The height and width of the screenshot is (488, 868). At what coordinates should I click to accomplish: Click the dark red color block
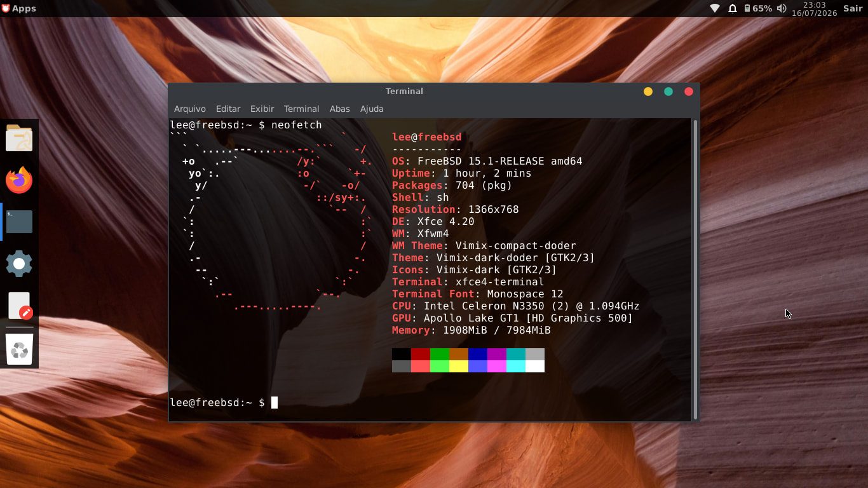[421, 354]
